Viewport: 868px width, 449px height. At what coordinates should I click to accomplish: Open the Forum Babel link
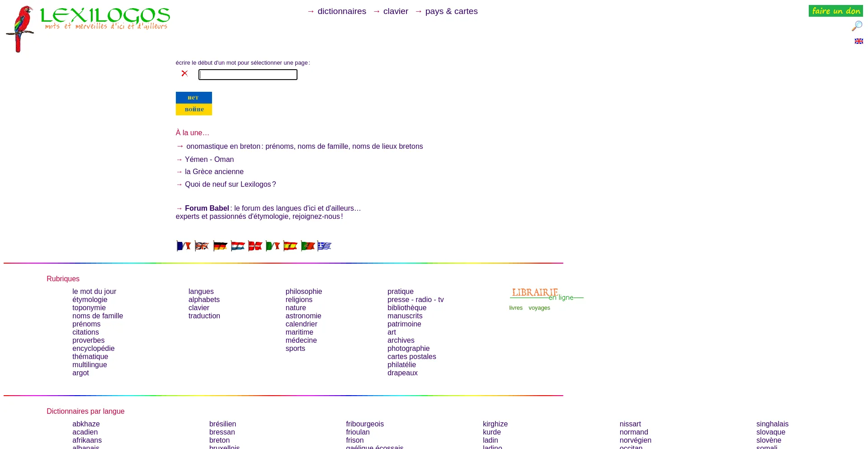[207, 208]
